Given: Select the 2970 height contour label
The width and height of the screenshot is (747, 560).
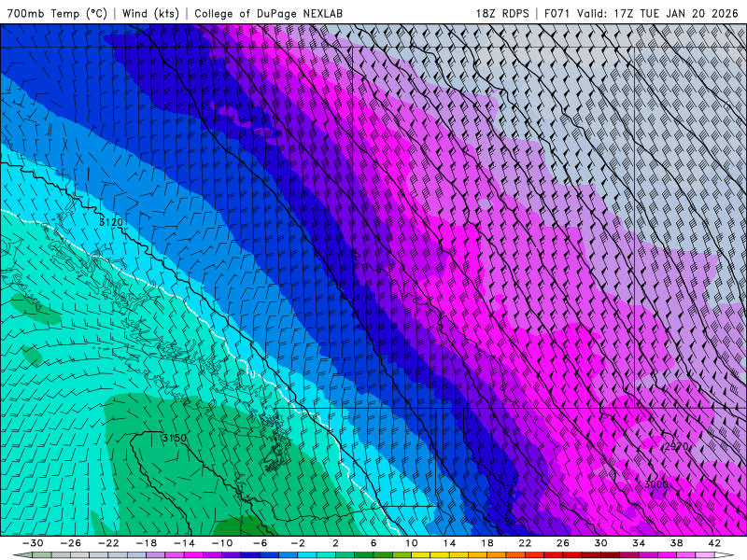Looking at the screenshot, I should pyautogui.click(x=676, y=446).
